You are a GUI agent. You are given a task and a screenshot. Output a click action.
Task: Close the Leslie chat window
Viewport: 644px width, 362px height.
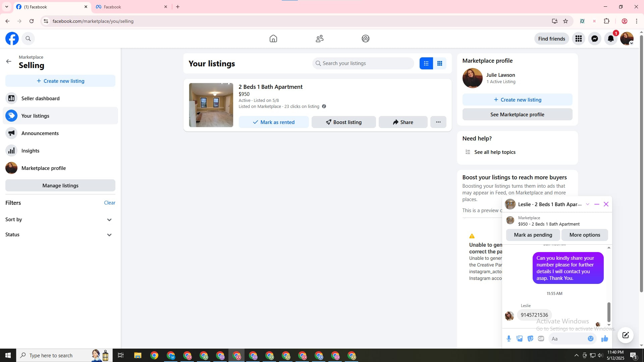[606, 204]
